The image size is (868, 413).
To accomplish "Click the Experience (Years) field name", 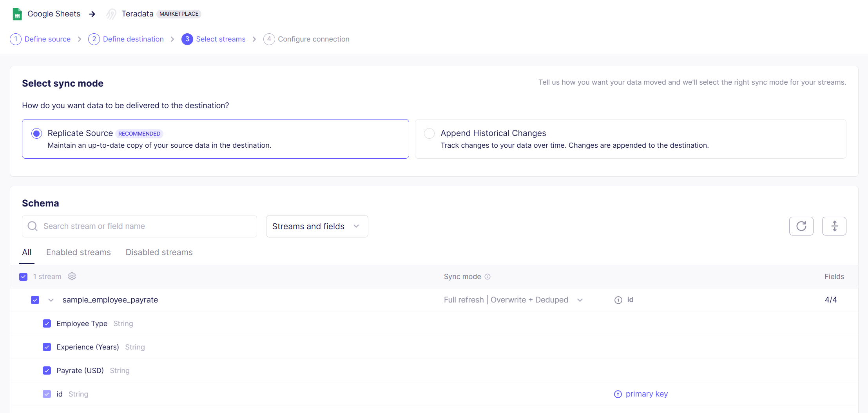I will tap(88, 347).
